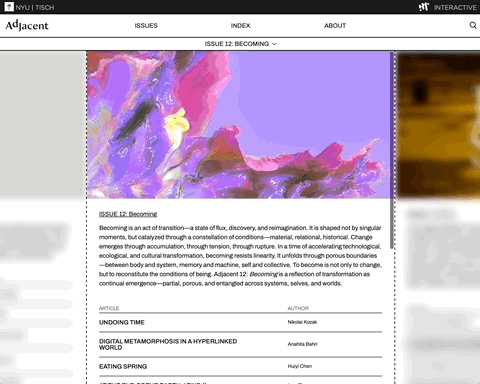Click the ITP Interactive logo icon
The width and height of the screenshot is (480, 384).
424,7
